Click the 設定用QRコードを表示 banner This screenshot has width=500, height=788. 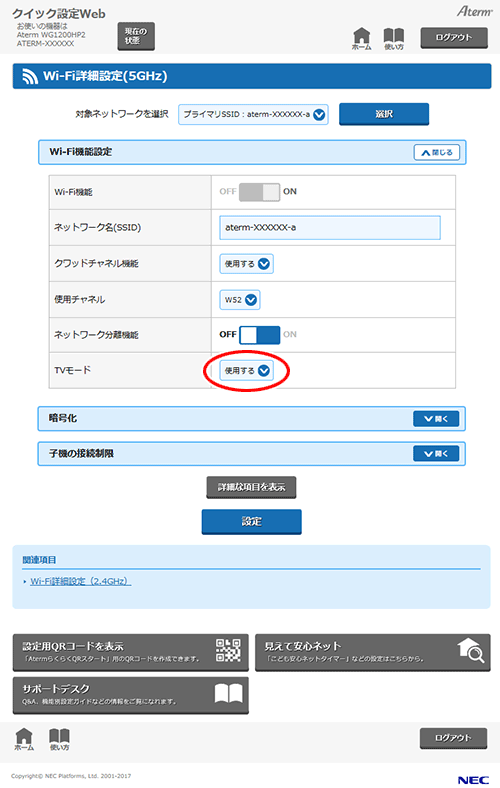131,652
